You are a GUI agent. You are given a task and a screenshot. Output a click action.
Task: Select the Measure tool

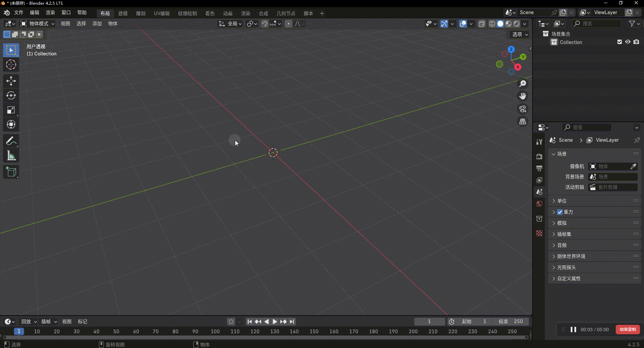coord(11,156)
